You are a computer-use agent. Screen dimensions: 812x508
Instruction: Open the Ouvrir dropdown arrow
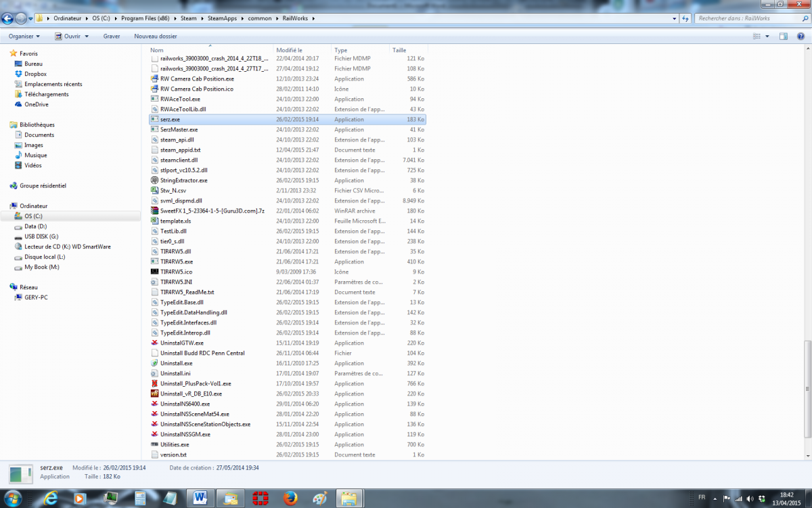point(86,37)
